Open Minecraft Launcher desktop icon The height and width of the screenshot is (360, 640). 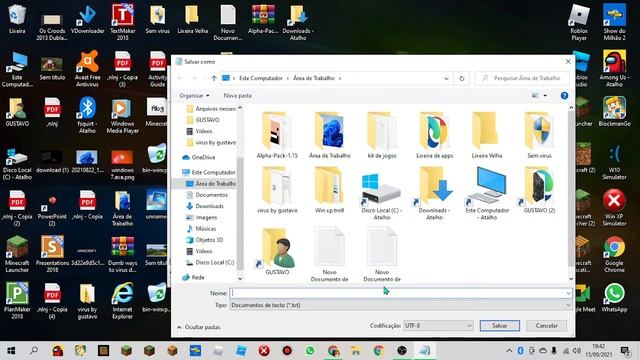(17, 255)
